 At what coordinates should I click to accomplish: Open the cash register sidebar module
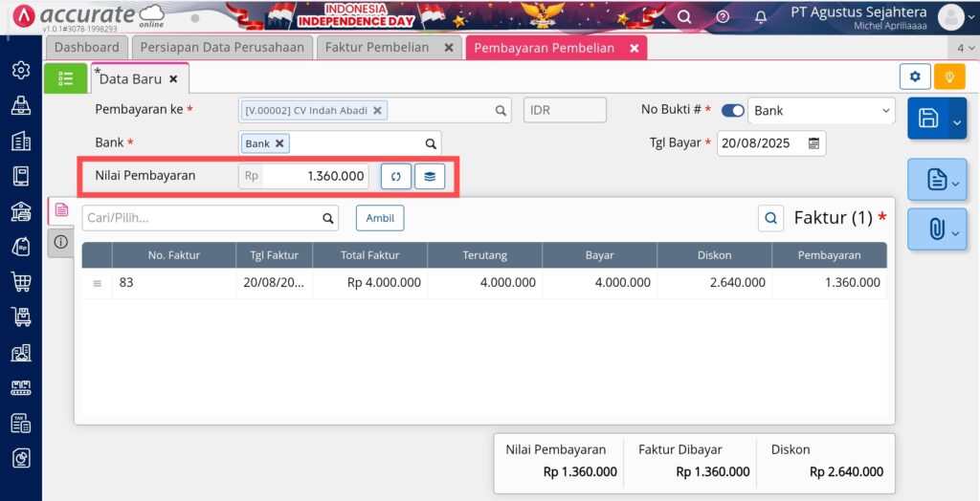tap(21, 105)
